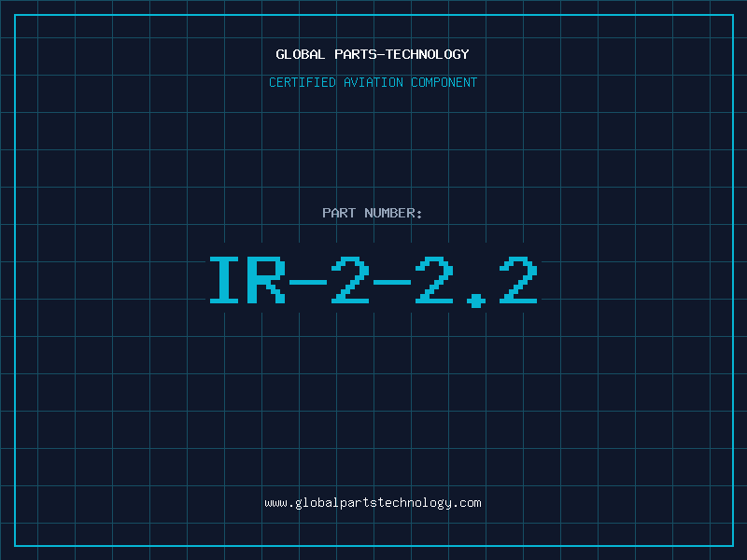The width and height of the screenshot is (747, 560).
Task: Click the first dash after IR
Action: coord(308,283)
